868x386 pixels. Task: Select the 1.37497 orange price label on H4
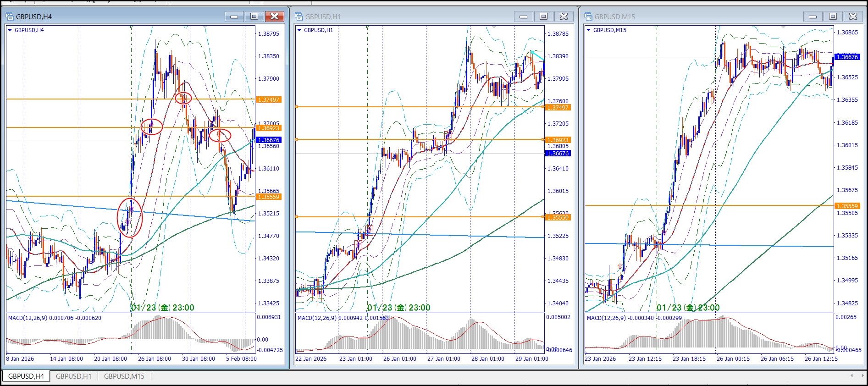269,100
